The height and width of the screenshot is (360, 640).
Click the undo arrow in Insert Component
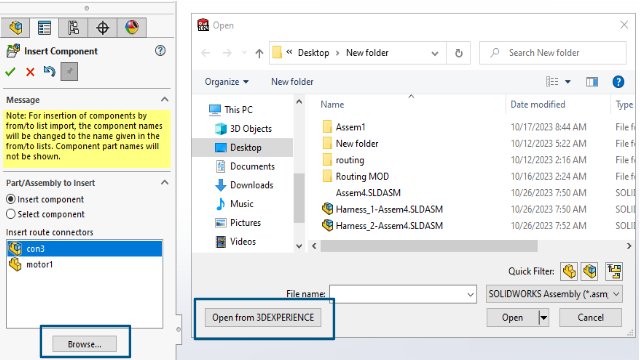49,71
